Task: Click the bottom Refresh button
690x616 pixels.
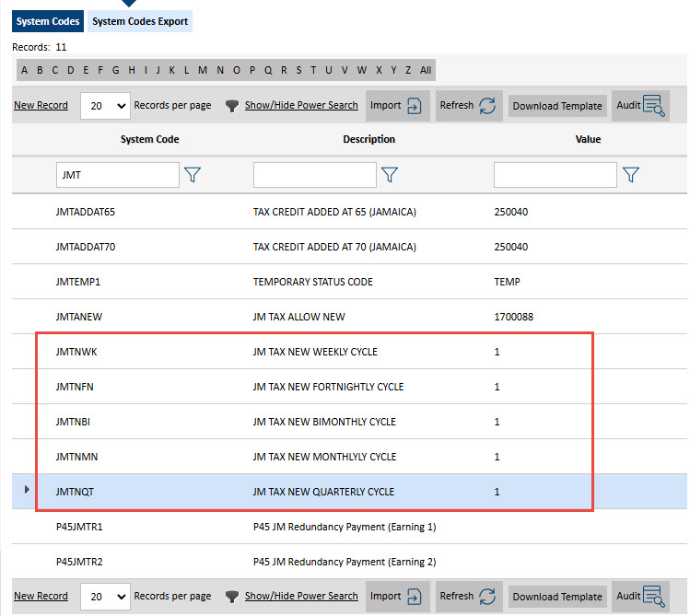Action: tap(468, 597)
